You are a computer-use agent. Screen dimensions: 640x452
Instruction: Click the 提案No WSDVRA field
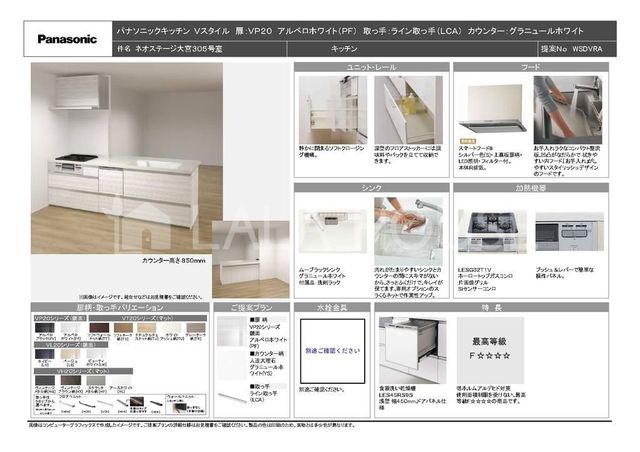click(577, 49)
